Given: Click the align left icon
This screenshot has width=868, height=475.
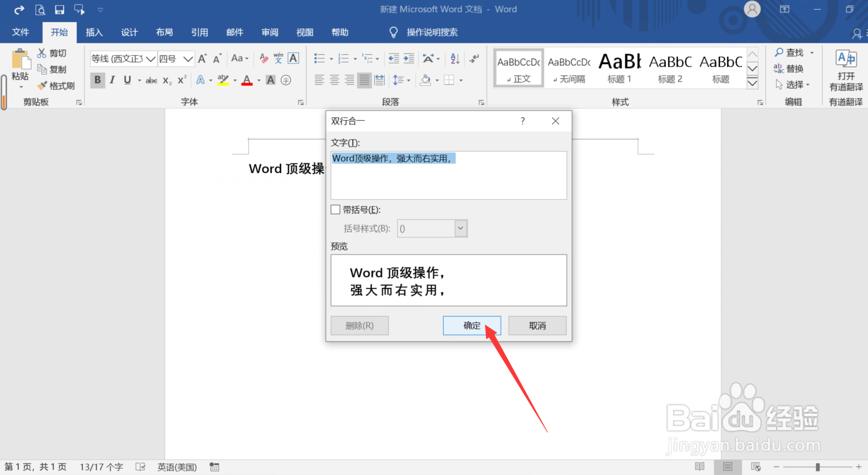Looking at the screenshot, I should 319,80.
